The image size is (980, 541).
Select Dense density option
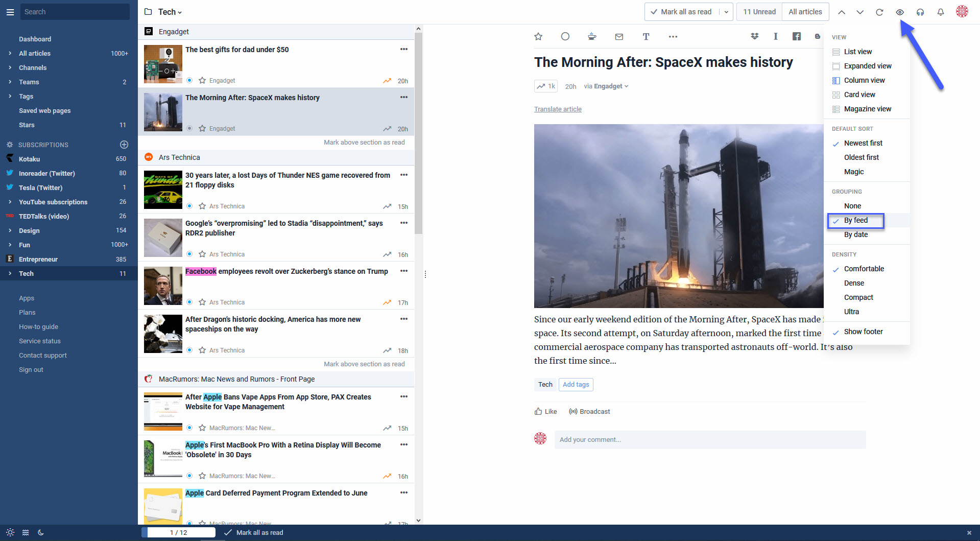click(x=854, y=283)
